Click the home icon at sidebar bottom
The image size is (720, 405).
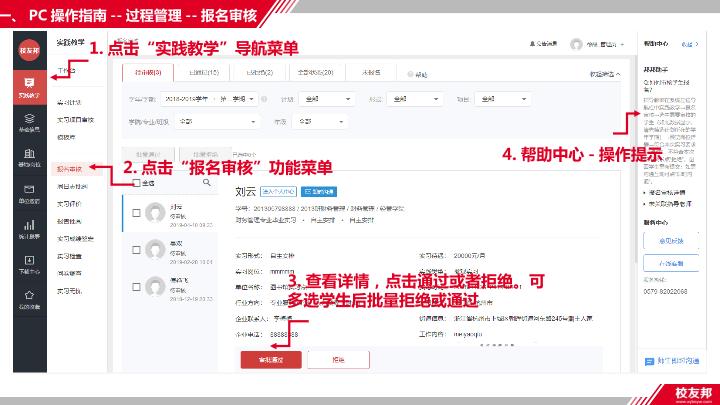(x=29, y=299)
